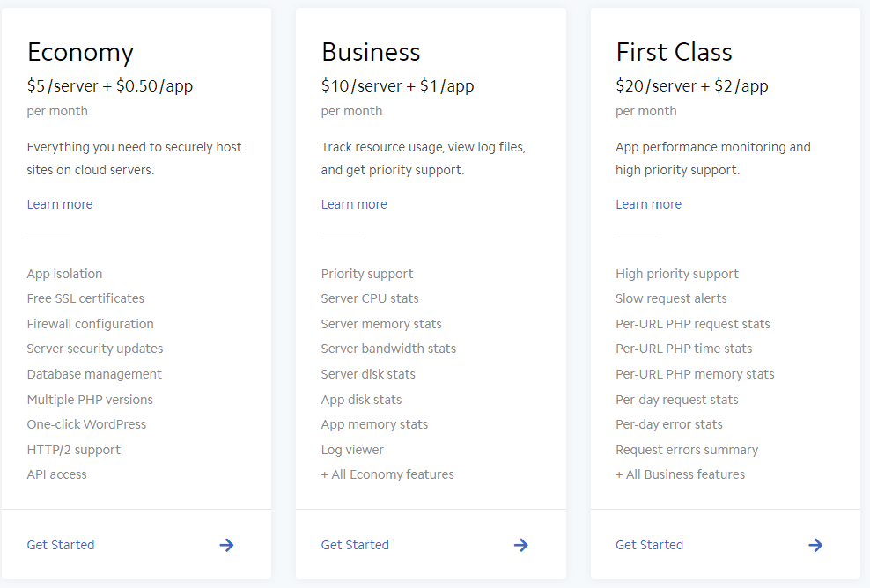Click the arrow icon in the Business card
Viewport: 870px width, 588px height.
[x=521, y=545]
